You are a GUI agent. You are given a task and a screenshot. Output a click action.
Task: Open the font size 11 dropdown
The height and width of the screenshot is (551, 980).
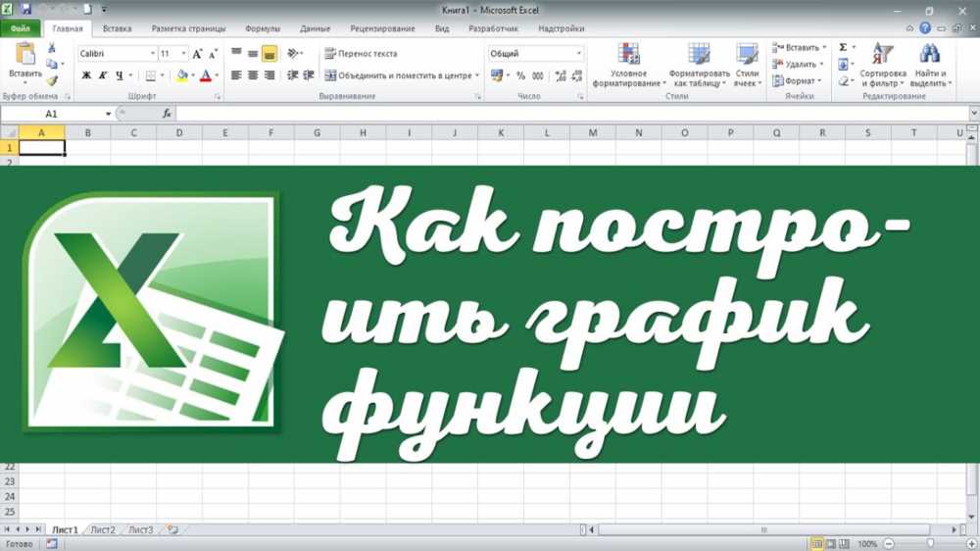pos(184,54)
